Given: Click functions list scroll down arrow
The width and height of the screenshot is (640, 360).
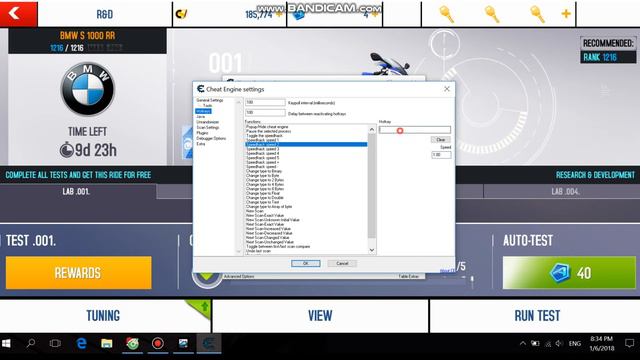Looking at the screenshot, I should [x=372, y=250].
